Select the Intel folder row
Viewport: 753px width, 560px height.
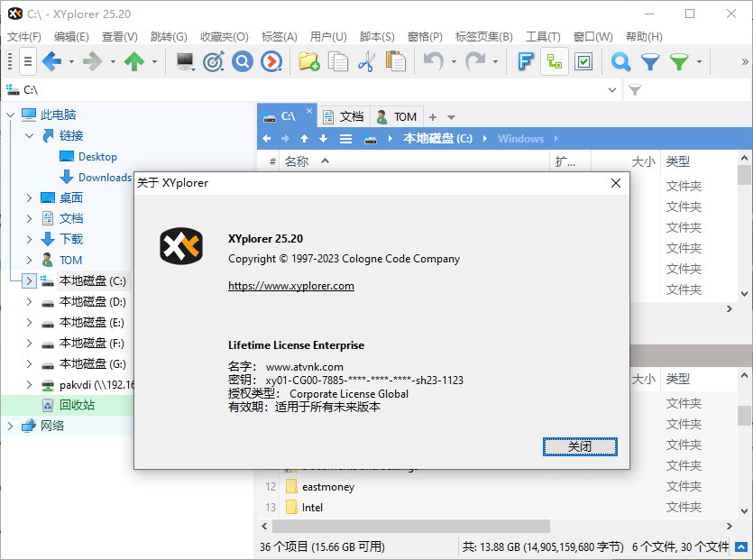point(312,508)
